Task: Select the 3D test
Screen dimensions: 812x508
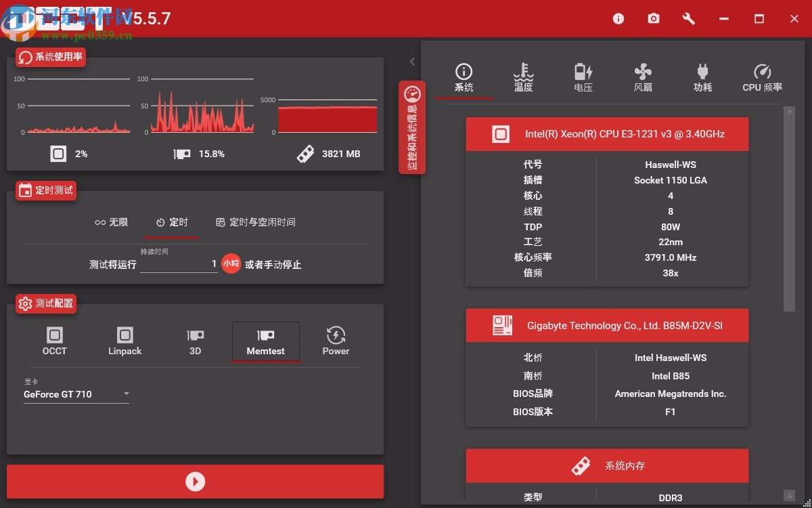Action: click(196, 341)
